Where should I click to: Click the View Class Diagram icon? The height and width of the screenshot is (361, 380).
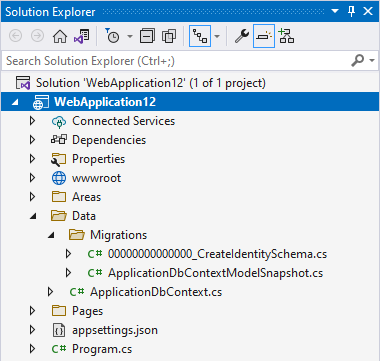[286, 36]
